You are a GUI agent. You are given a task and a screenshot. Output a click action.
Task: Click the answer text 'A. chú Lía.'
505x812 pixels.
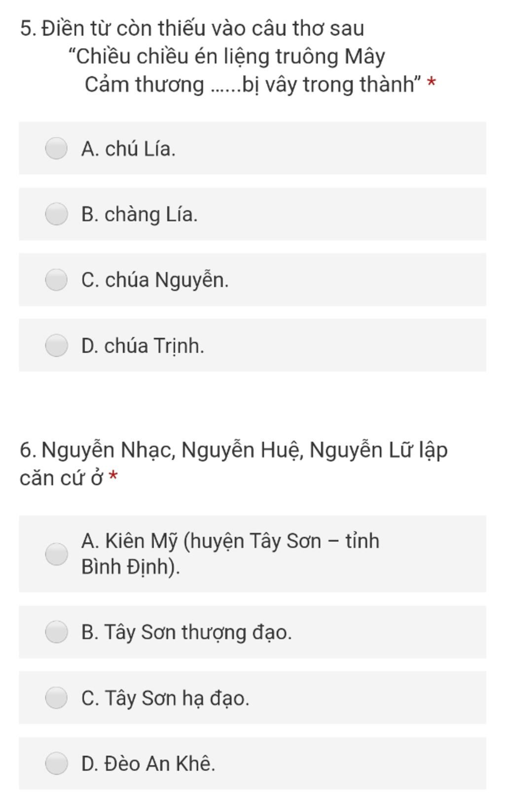point(128,149)
